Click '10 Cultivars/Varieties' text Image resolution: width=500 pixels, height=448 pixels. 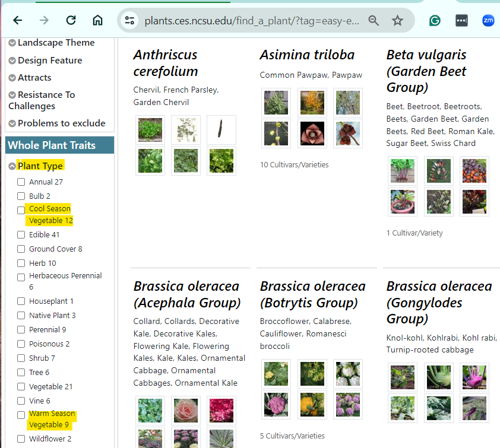[x=295, y=165]
